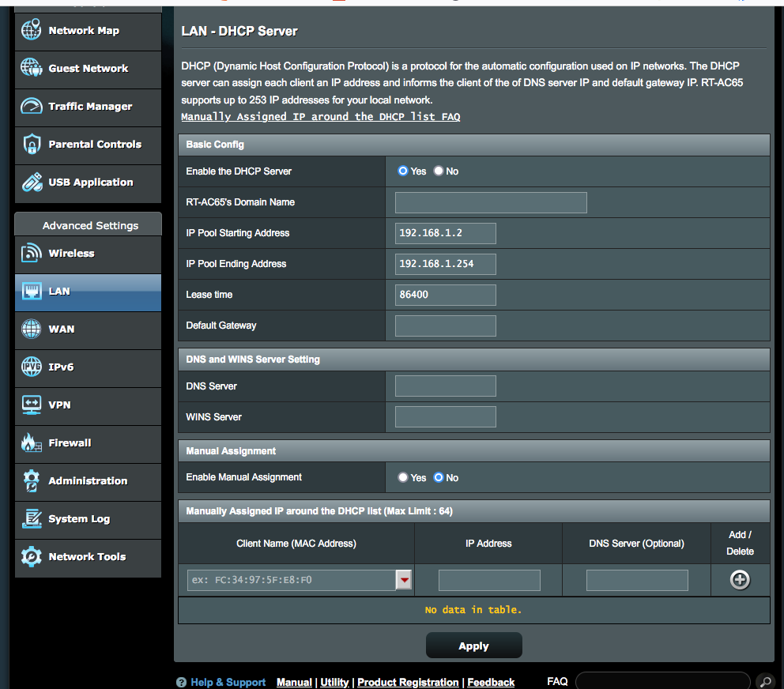The width and height of the screenshot is (784, 689).
Task: Click the LAN - DHCP Server page title
Action: 239,31
